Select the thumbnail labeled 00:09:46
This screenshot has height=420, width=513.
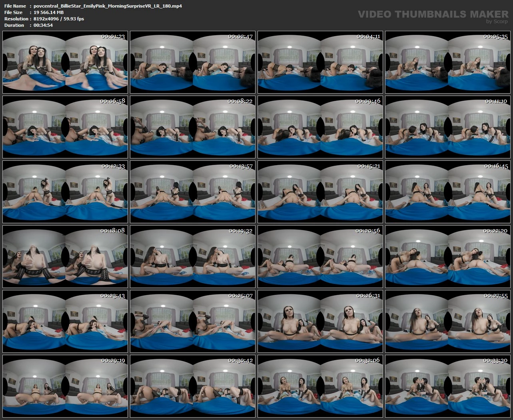[x=320, y=127]
